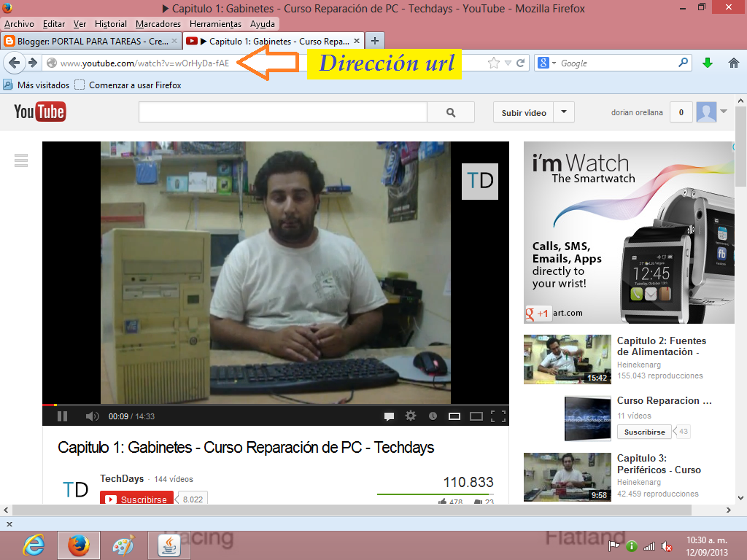Open the Herramientas menu
Viewport: 747px width, 560px height.
point(215,24)
